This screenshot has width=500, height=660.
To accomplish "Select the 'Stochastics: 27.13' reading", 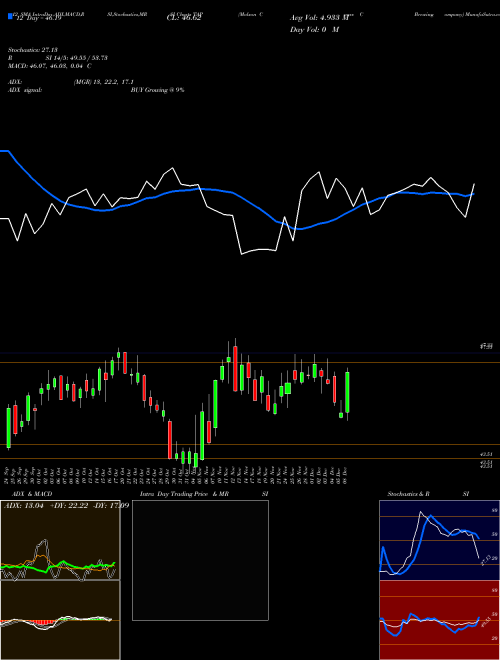I will tap(32, 50).
